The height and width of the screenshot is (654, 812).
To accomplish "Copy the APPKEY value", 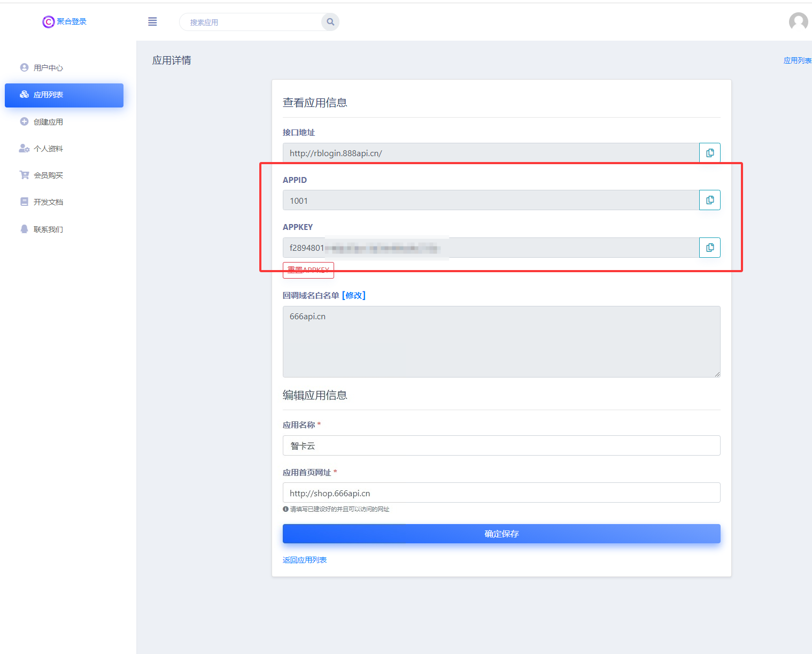I will 710,248.
